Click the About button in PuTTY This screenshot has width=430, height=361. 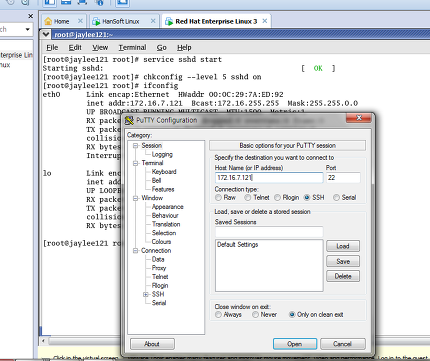[x=152, y=344]
